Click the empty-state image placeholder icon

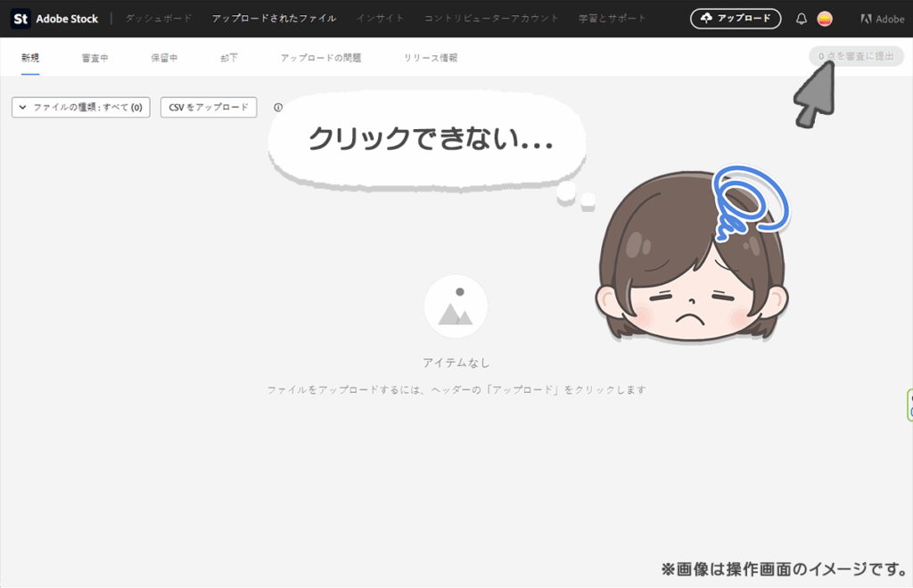point(456,306)
